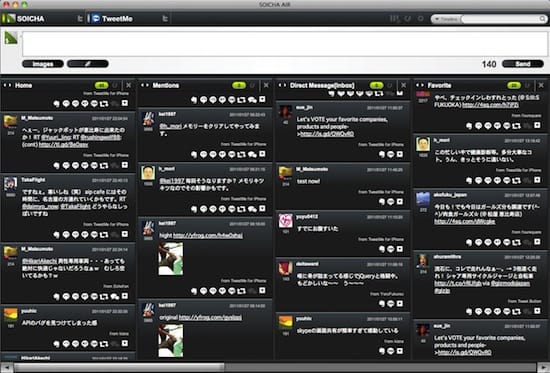Click the gear settings icon in top toolbar
550x373 pixels.
(420, 19)
